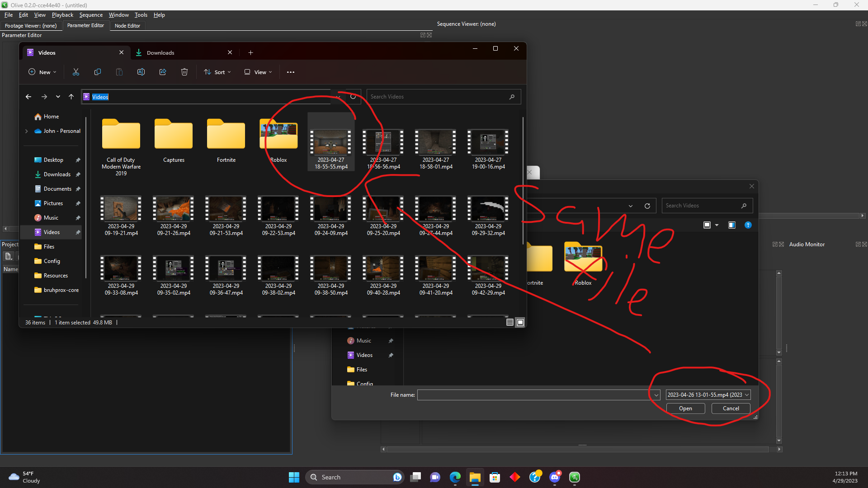Click the Rename icon in Explorer toolbar

click(x=141, y=72)
